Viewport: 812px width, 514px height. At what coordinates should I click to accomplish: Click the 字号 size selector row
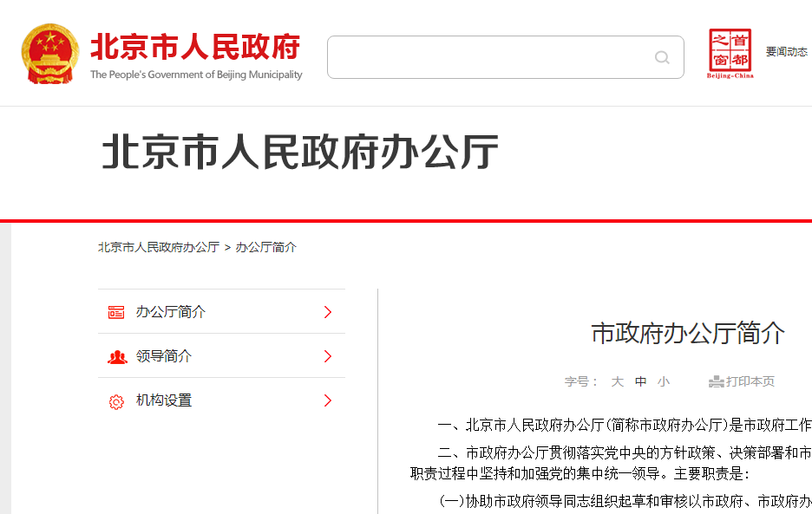[x=578, y=381]
